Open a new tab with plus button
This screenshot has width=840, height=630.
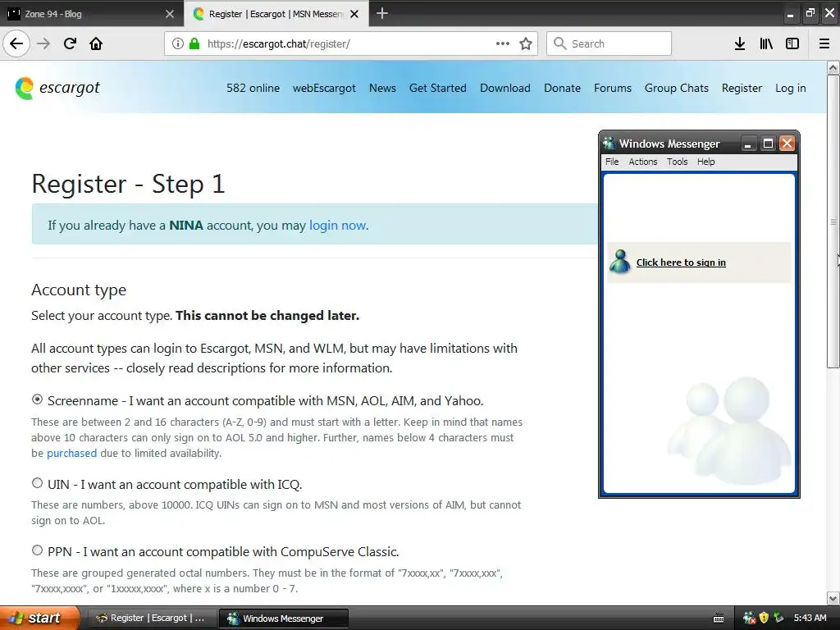click(382, 13)
